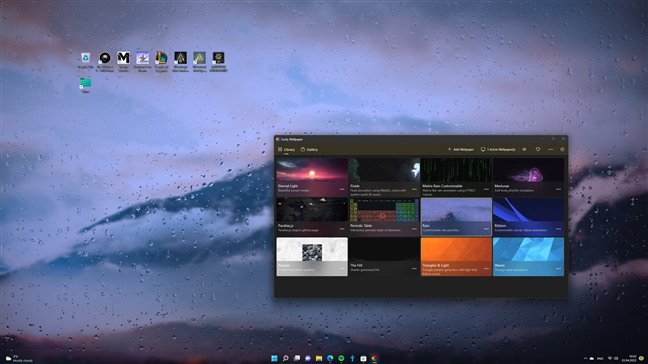Open the three-dot menu in Lively toolbar

[x=550, y=150]
